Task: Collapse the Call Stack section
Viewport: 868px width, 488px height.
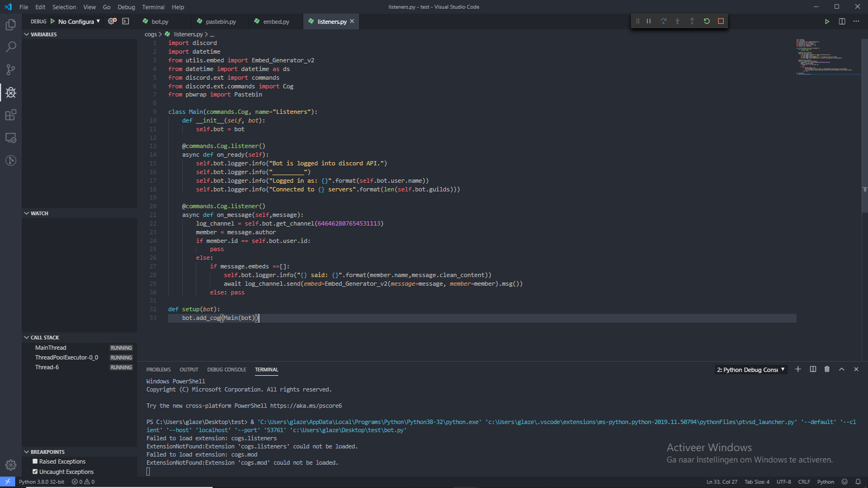Action: (27, 337)
